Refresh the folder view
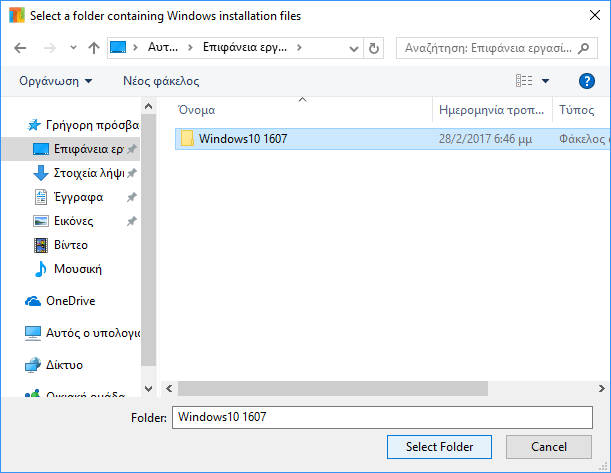 [x=374, y=48]
